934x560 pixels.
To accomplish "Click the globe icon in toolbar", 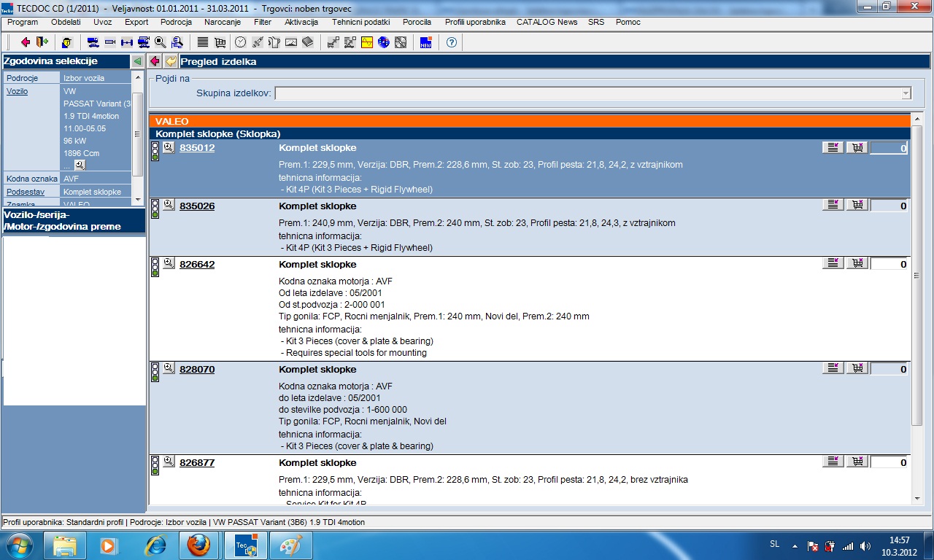I will pos(384,42).
